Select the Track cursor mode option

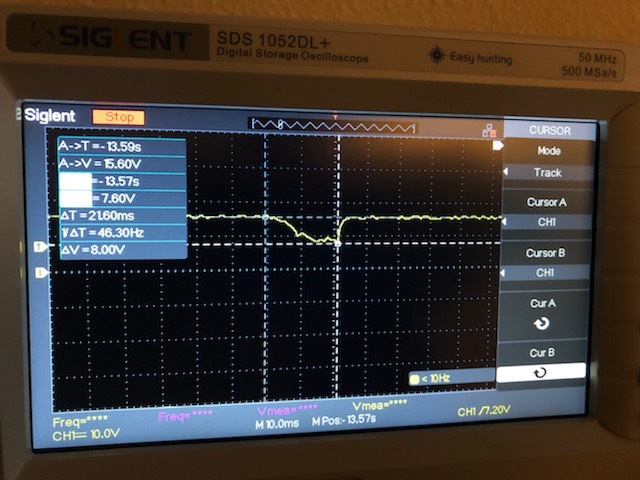tap(548, 173)
